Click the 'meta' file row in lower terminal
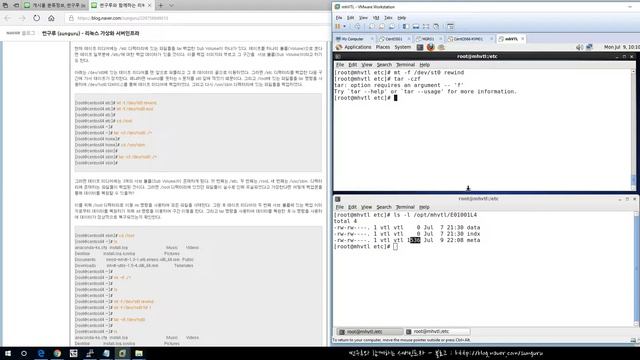640x360 pixels. click(x=407, y=240)
